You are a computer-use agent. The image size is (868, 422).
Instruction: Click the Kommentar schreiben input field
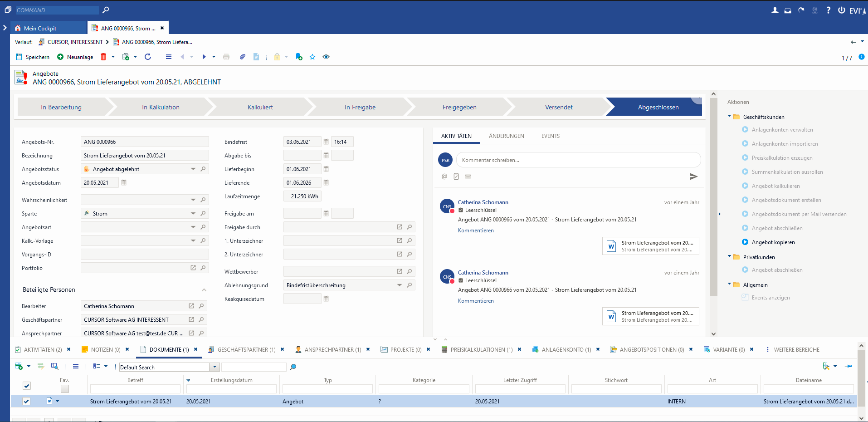point(578,160)
